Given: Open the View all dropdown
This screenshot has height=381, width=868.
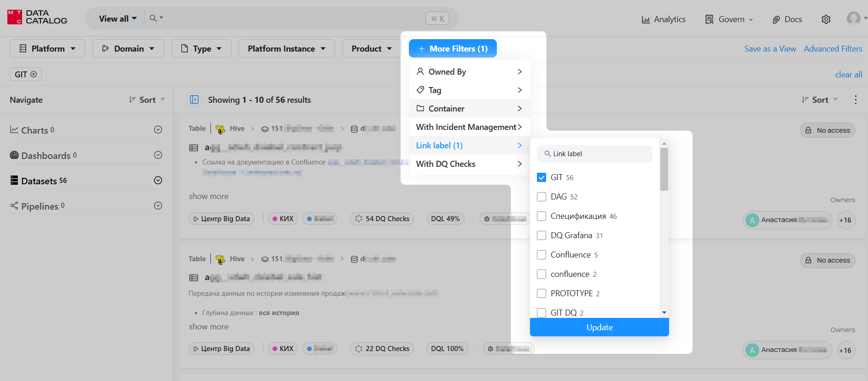Looking at the screenshot, I should point(117,18).
